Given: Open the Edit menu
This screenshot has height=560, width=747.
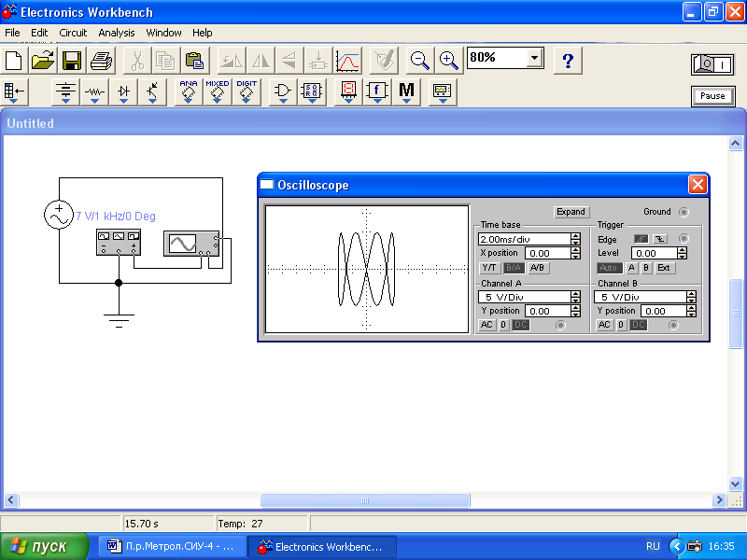Looking at the screenshot, I should tap(39, 33).
